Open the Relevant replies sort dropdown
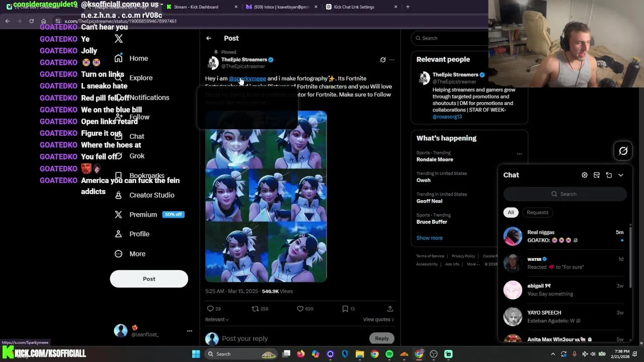 pos(217,319)
